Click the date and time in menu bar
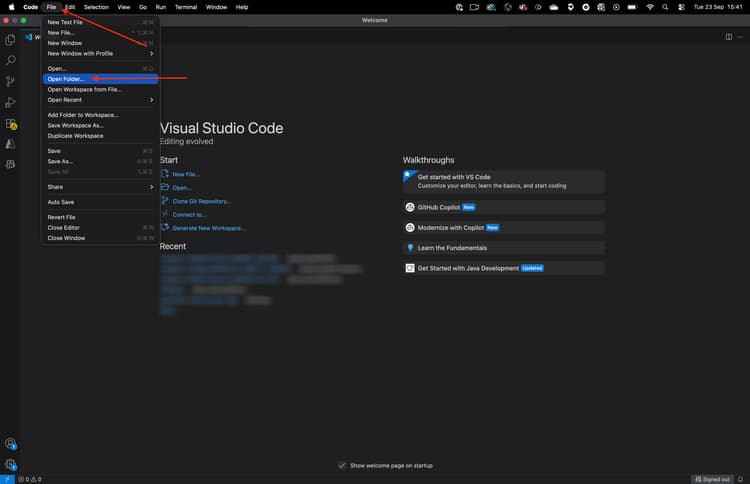The height and width of the screenshot is (484, 750). click(718, 7)
